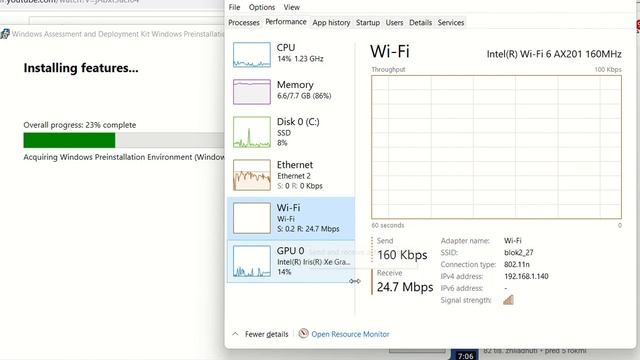This screenshot has width=640, height=360.
Task: Click the installer overall progress bar
Action: pyautogui.click(x=124, y=140)
